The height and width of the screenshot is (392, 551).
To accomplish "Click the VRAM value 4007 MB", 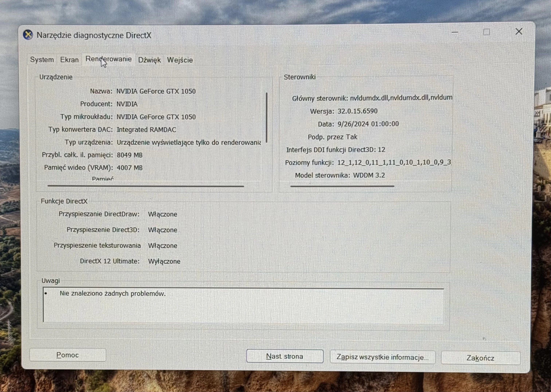I will coord(130,167).
